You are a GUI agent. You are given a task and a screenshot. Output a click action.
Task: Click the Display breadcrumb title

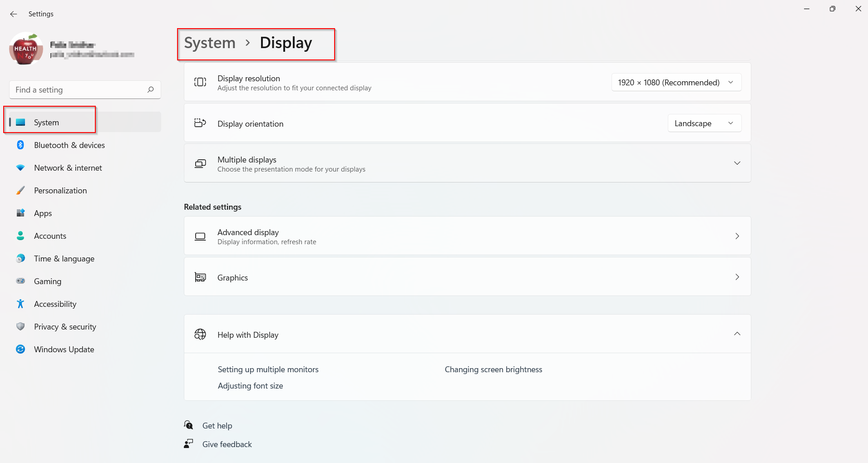[x=286, y=43]
